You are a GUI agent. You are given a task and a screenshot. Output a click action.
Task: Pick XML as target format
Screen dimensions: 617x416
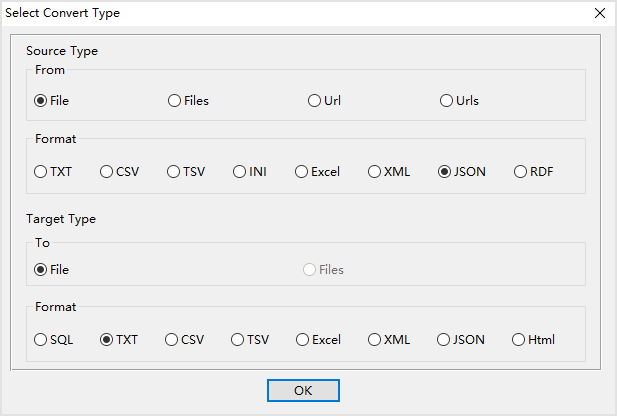[x=375, y=339]
